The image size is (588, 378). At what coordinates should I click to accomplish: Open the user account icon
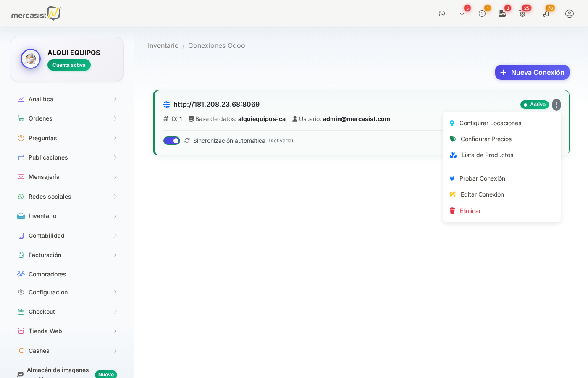[x=569, y=13]
